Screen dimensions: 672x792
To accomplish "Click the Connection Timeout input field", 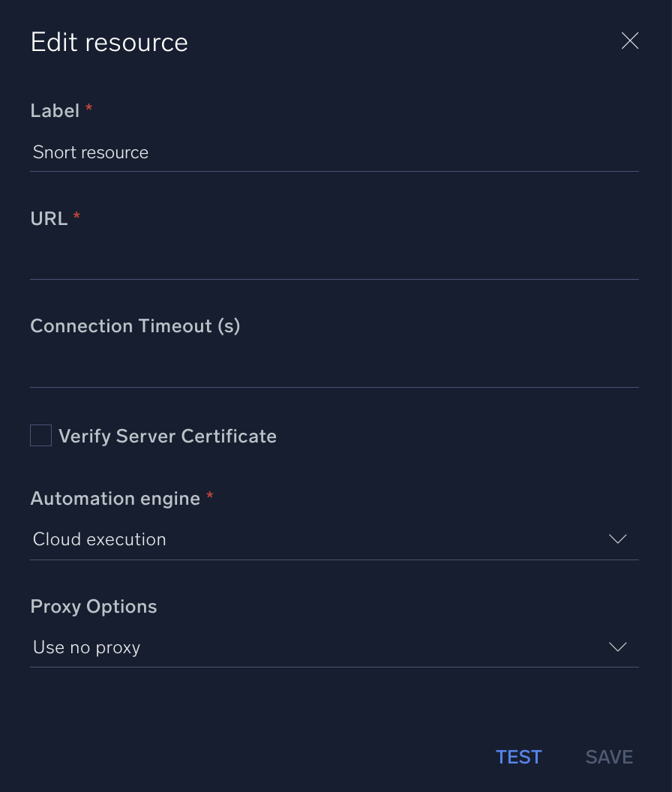I will pos(334,369).
